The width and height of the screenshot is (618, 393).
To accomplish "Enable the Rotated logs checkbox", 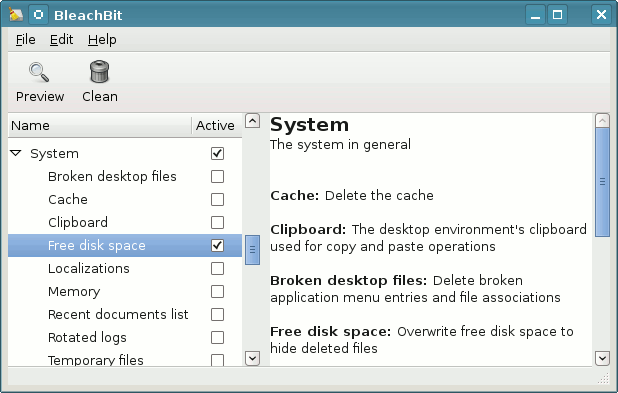I will coord(217,337).
